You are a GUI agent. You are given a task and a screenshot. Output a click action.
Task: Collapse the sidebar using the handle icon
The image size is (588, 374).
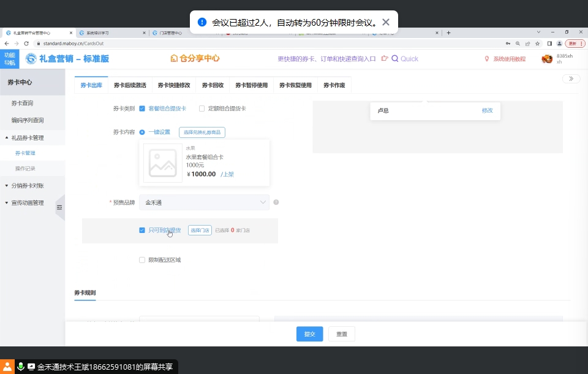point(59,208)
